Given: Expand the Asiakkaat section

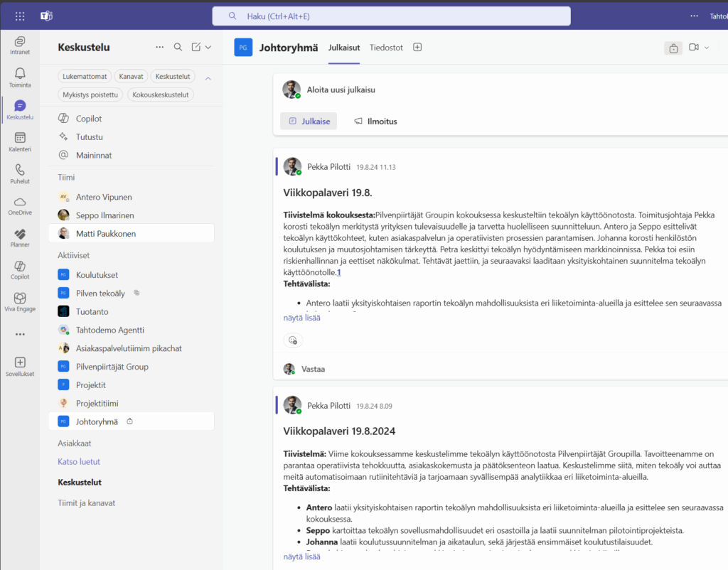Looking at the screenshot, I should coord(74,443).
